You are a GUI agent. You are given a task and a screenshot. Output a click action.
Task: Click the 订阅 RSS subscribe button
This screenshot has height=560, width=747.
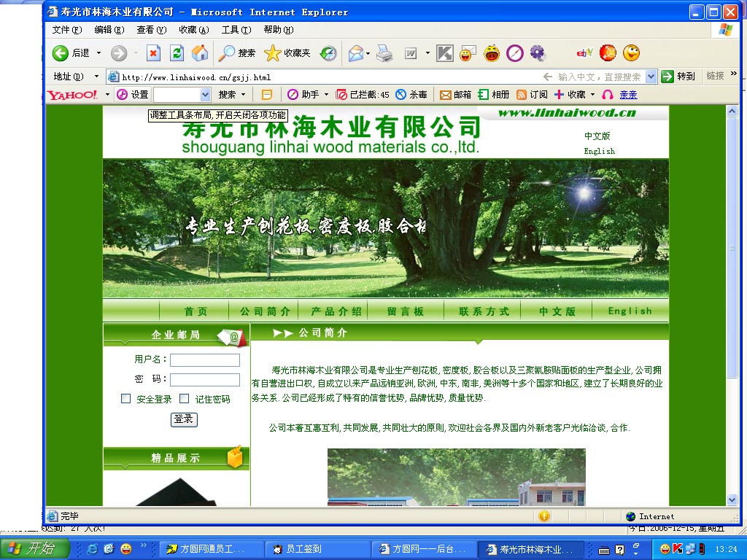coord(532,95)
